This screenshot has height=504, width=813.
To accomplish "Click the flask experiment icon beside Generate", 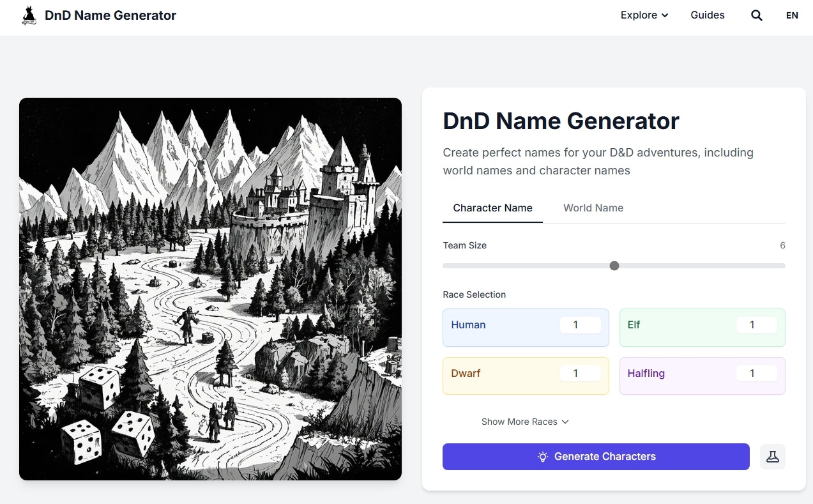I will tap(772, 456).
